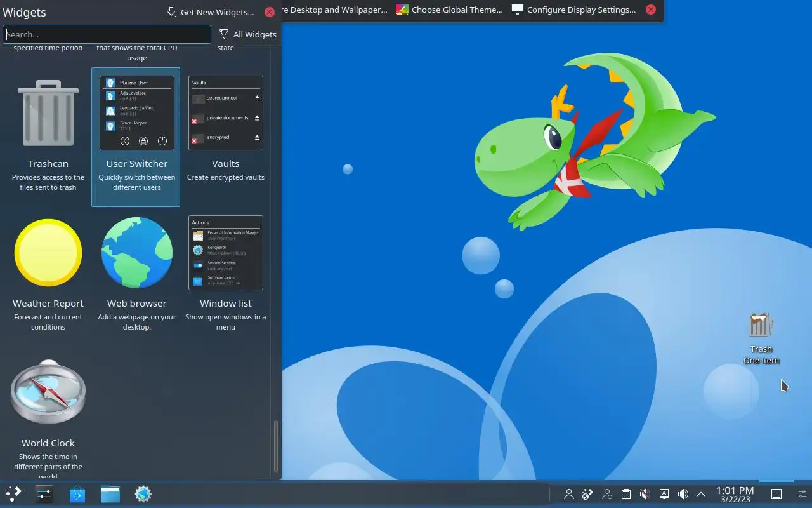Click the globe-with-arrow tray icon

click(588, 494)
